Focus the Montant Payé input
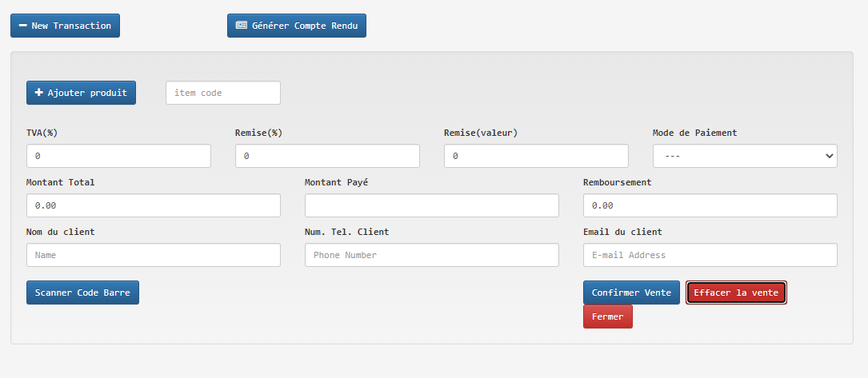 [x=431, y=205]
